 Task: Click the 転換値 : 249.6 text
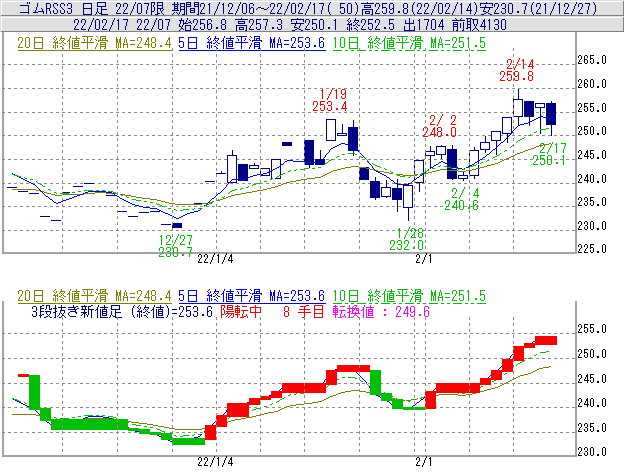coord(381,311)
